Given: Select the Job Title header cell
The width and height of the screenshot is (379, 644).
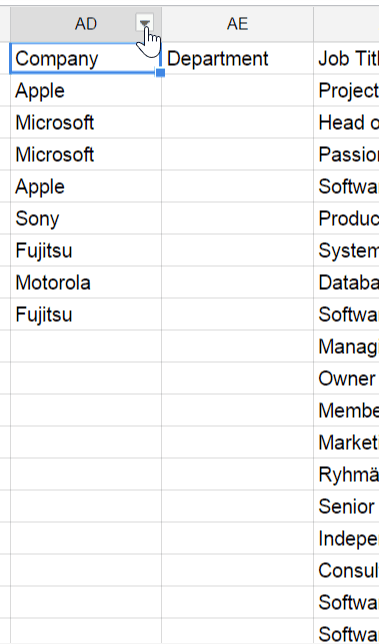Looking at the screenshot, I should [x=346, y=58].
